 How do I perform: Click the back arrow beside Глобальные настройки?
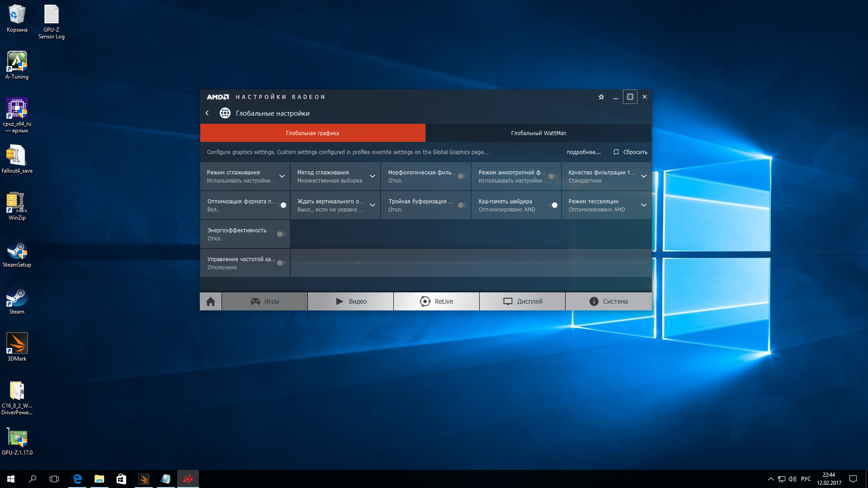pos(208,113)
